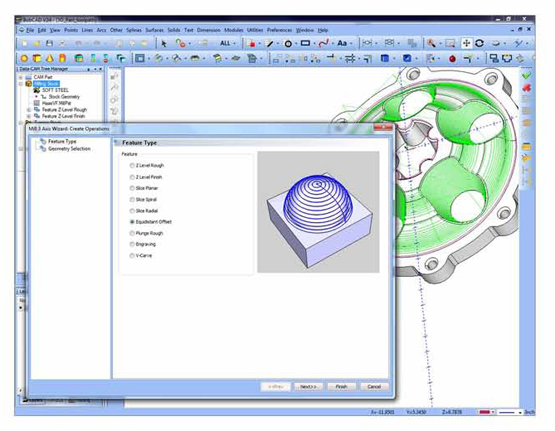Select Z Level Finish feature option

[x=146, y=177]
